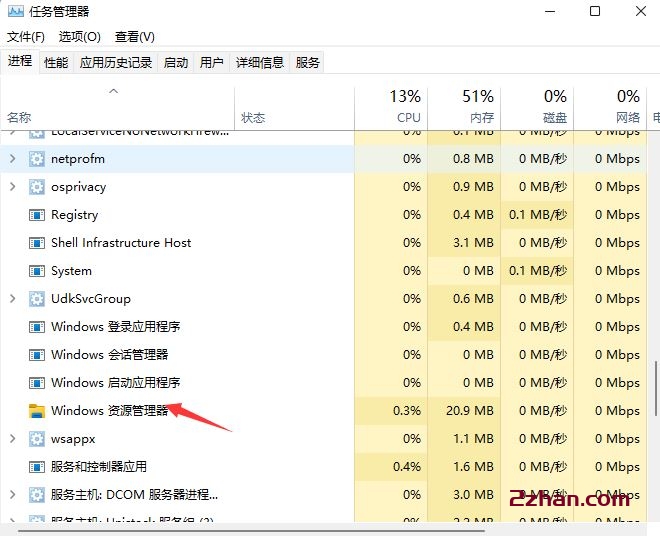
Task: Click the 服务主机: DCOM gear icon
Action: tap(37, 495)
